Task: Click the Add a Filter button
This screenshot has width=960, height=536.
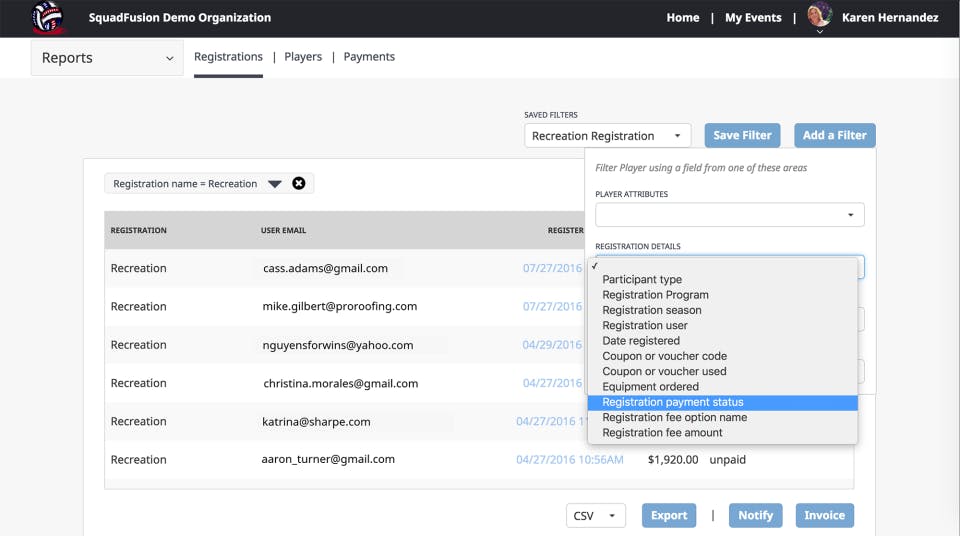Action: [x=834, y=135]
